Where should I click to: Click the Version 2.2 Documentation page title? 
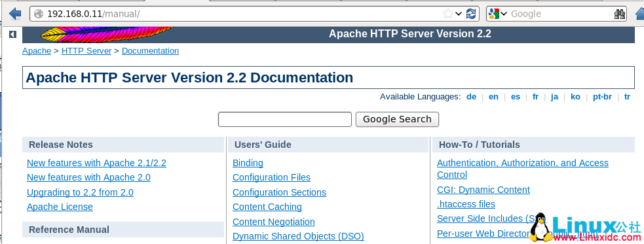click(189, 77)
